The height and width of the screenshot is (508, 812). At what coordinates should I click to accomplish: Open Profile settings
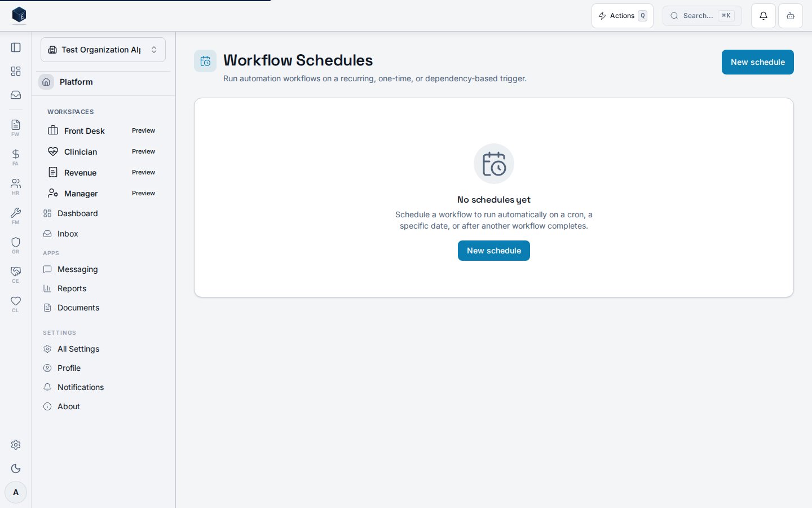pyautogui.click(x=103, y=368)
